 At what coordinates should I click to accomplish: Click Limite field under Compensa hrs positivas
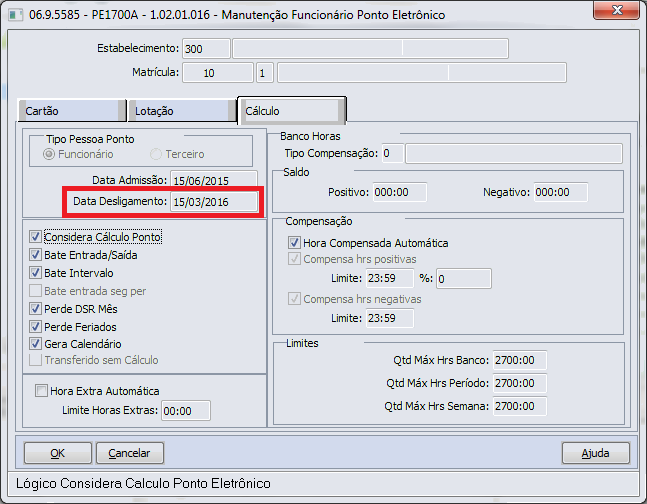click(390, 278)
